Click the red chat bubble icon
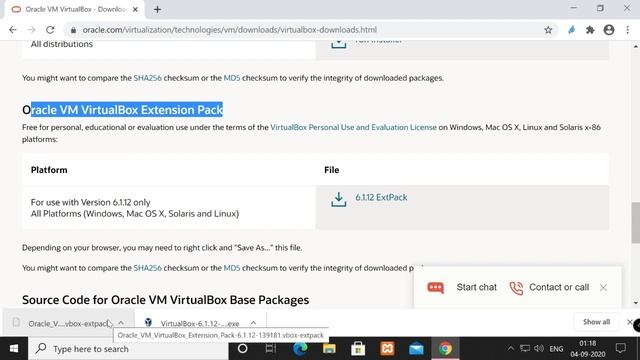The height and width of the screenshot is (360, 640). click(436, 288)
